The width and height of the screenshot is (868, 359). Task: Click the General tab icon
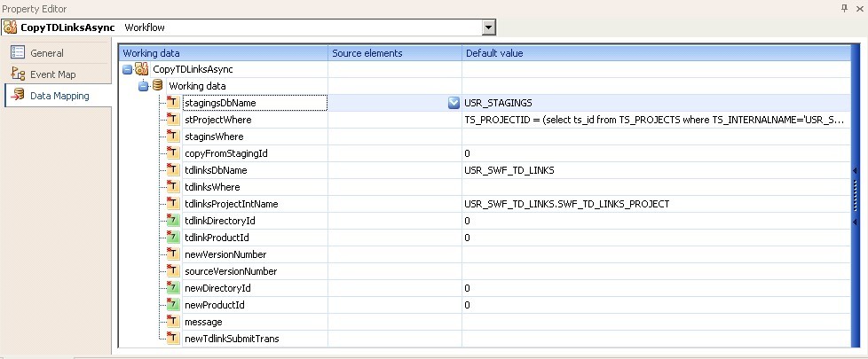(x=18, y=52)
